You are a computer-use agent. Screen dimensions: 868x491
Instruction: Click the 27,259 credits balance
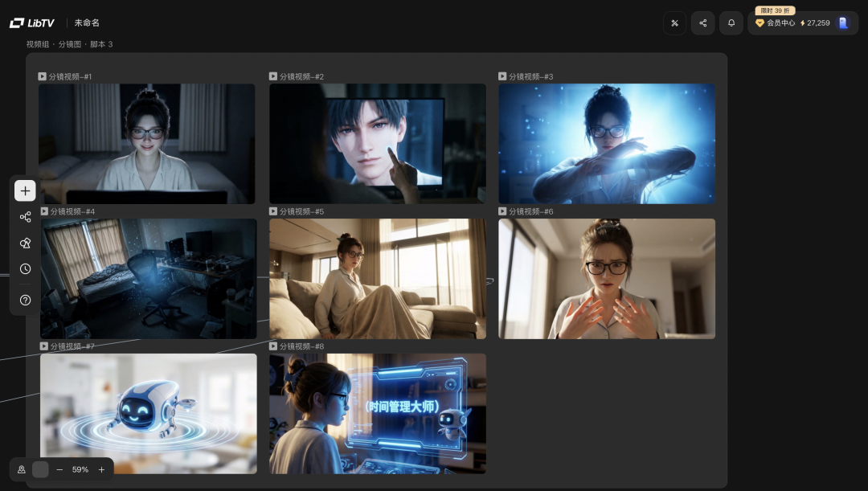(815, 23)
